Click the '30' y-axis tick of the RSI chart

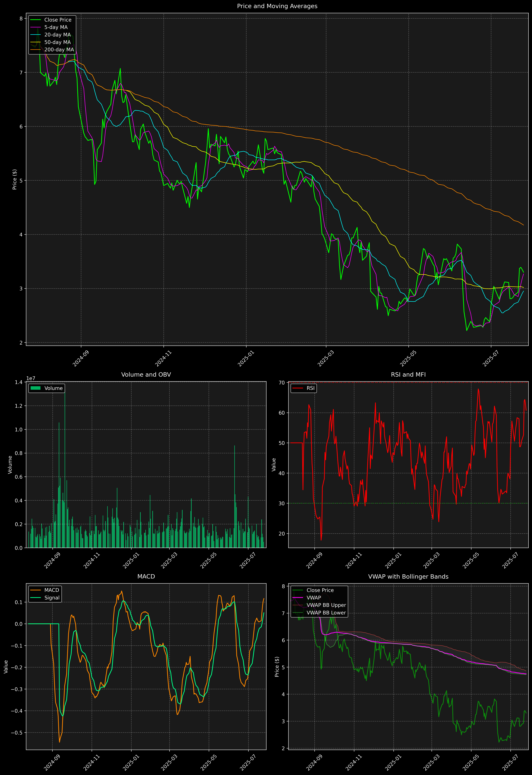(x=282, y=504)
